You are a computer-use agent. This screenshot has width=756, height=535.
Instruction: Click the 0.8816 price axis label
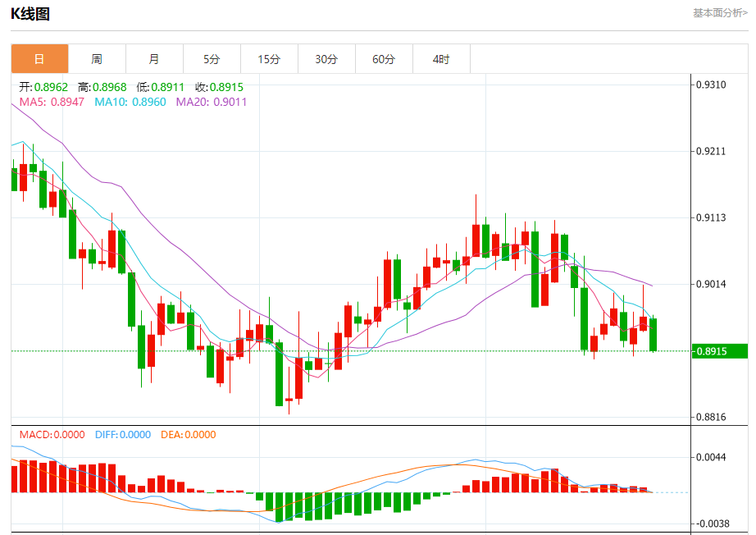click(711, 418)
